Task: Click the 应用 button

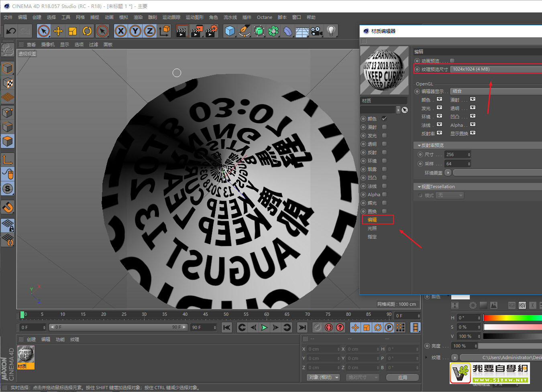Action: pos(402,378)
